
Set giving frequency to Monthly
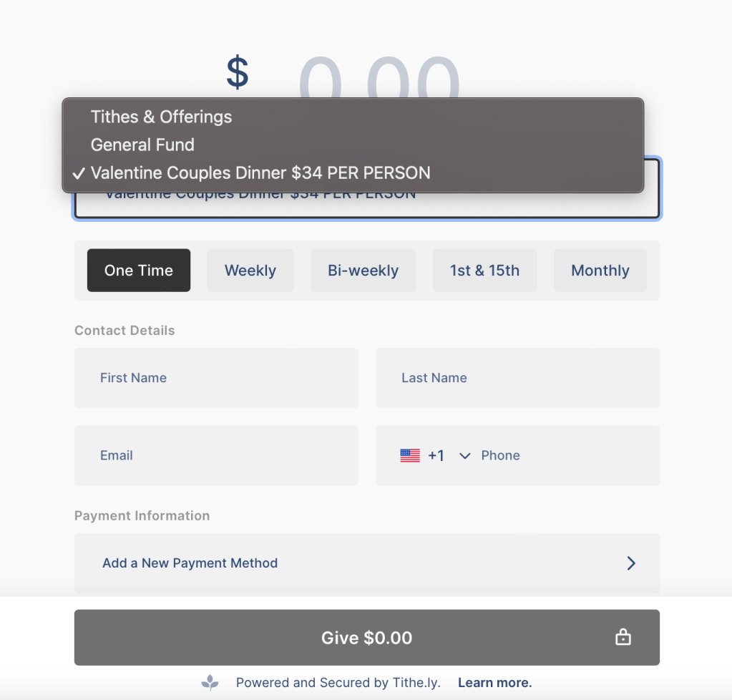pyautogui.click(x=600, y=271)
